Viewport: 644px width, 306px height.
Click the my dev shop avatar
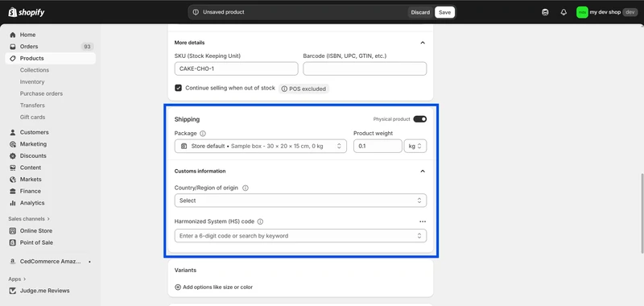tap(582, 12)
